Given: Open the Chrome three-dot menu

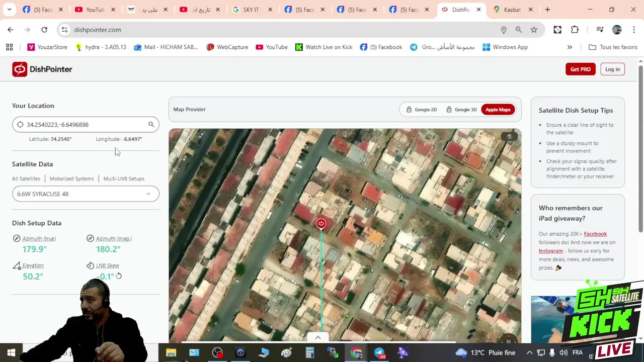Looking at the screenshot, I should [x=634, y=30].
